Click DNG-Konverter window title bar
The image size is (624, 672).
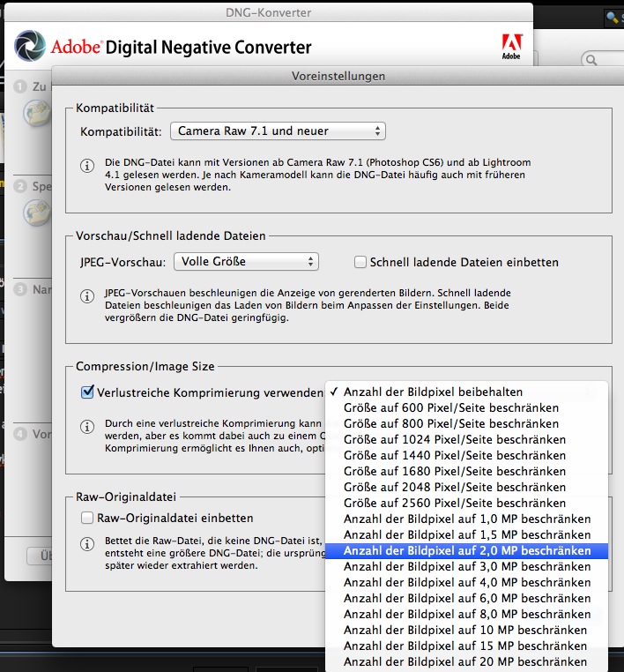(x=269, y=12)
